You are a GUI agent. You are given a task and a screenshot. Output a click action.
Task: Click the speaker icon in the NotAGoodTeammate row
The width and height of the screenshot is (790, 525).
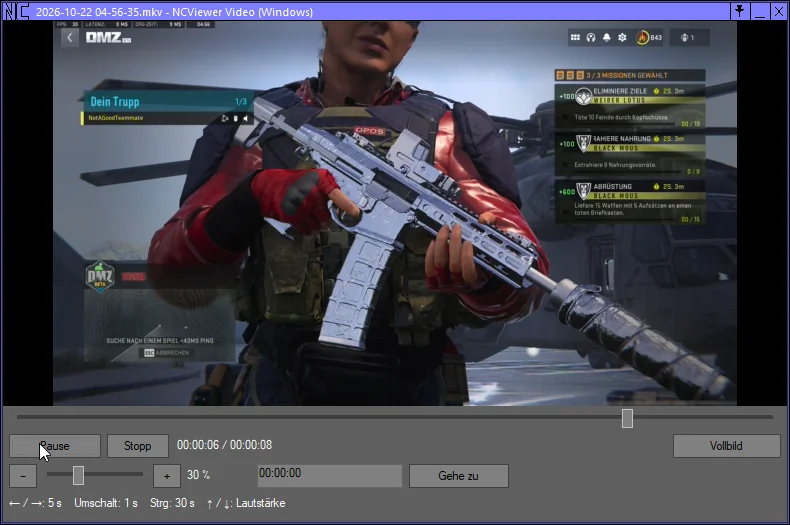[245, 118]
